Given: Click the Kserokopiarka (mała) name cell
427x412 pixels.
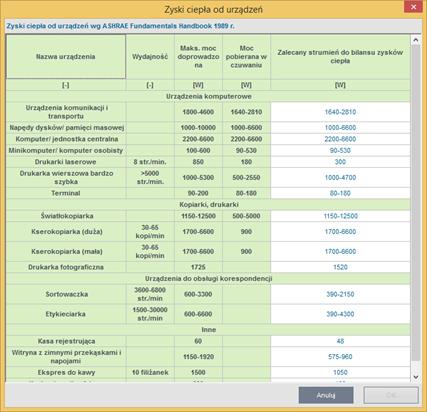Looking at the screenshot, I should 66,251.
